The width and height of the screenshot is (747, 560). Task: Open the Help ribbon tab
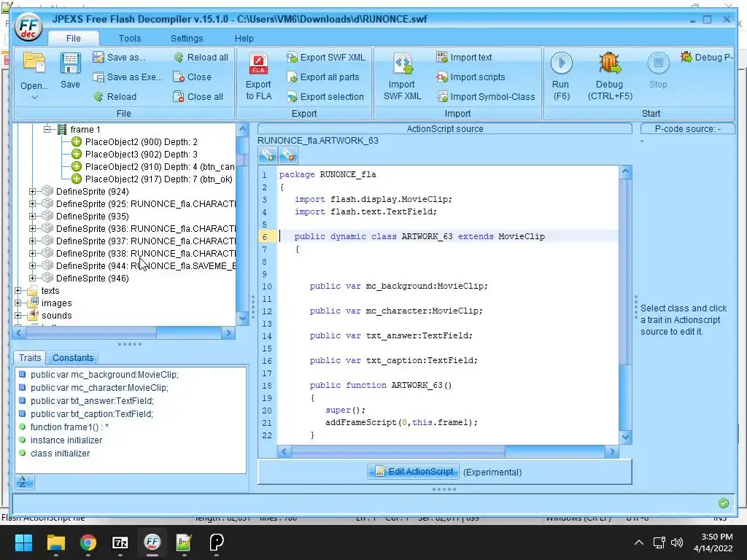click(x=244, y=39)
